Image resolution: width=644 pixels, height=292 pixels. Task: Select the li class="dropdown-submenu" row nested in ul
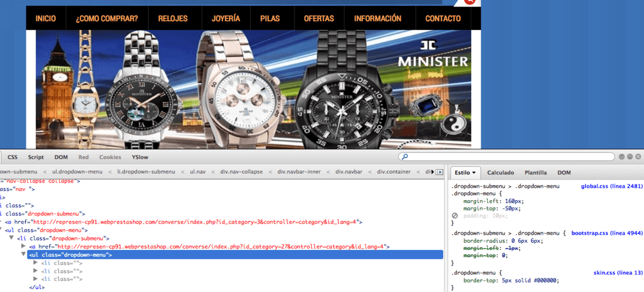63,238
